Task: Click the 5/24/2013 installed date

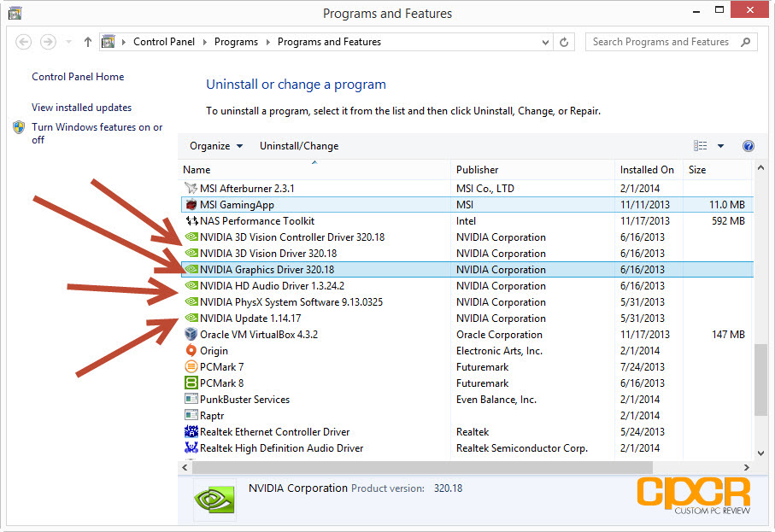Action: (643, 432)
